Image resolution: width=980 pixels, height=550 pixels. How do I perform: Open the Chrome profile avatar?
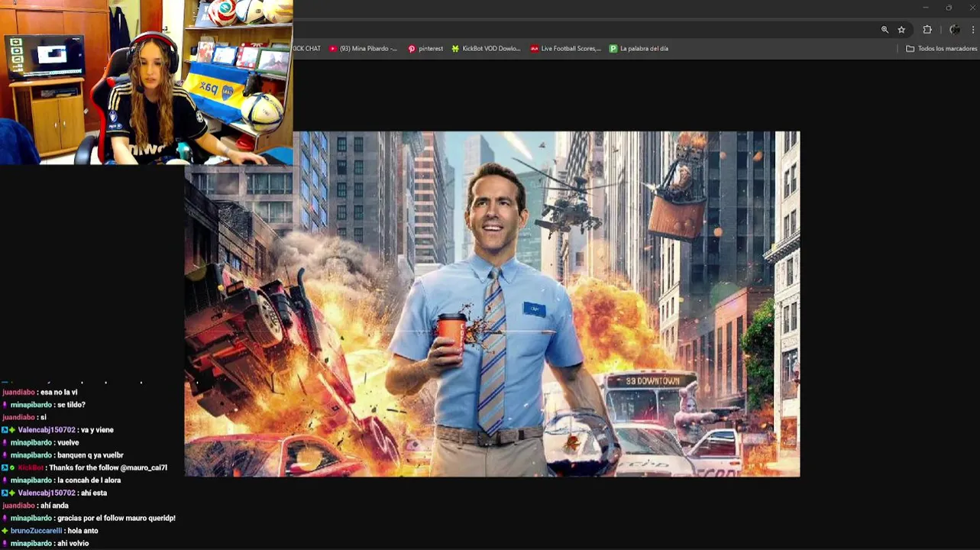click(x=955, y=30)
